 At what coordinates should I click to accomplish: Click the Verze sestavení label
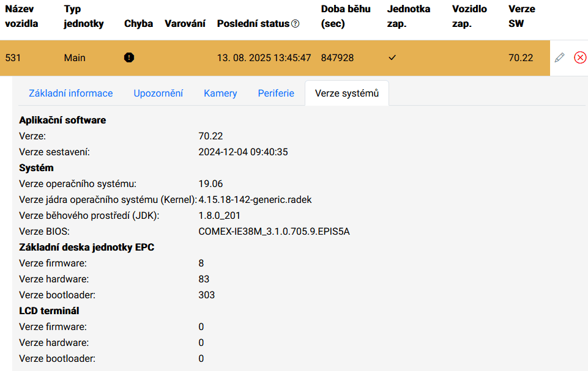tap(54, 152)
